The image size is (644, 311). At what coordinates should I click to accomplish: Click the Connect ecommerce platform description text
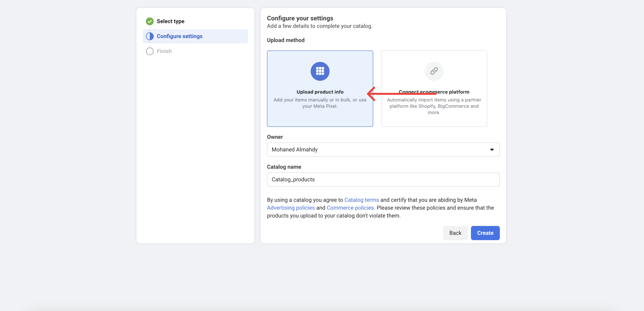pyautogui.click(x=434, y=106)
